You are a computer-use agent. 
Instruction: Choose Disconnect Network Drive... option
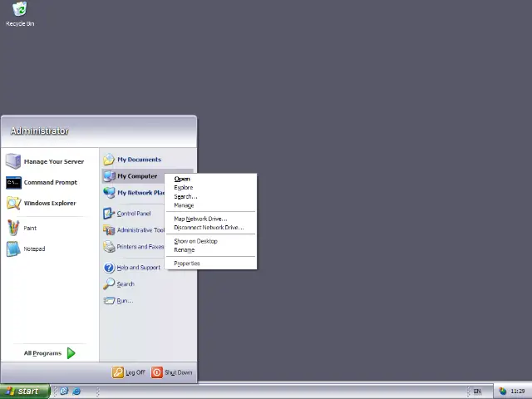210,228
